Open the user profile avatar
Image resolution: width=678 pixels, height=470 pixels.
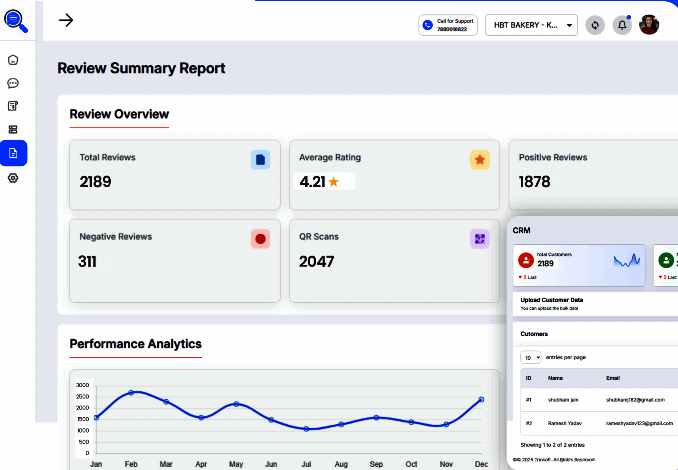click(649, 25)
